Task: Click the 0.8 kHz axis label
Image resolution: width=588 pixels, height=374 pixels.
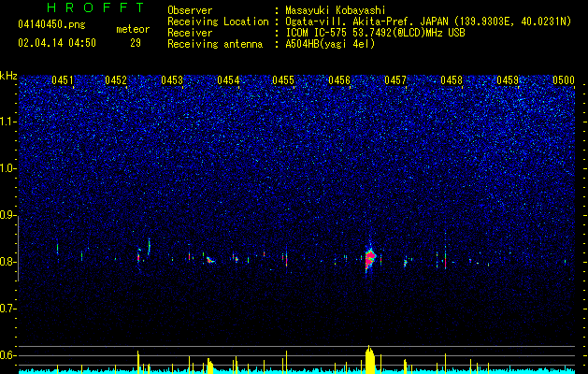Action: point(7,262)
